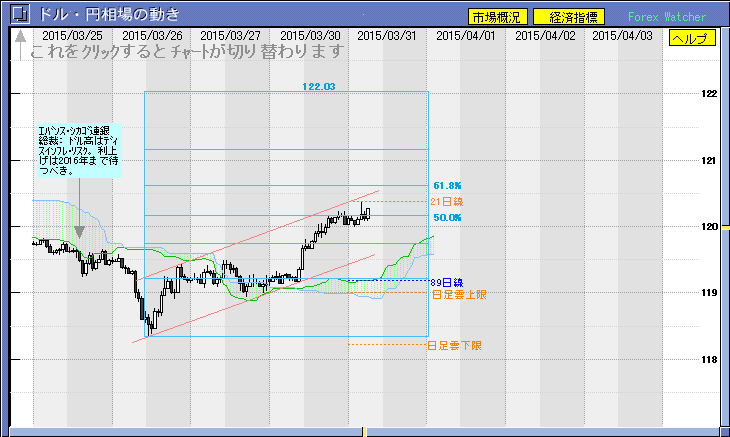Click the orange 21日線 label

[x=447, y=202]
